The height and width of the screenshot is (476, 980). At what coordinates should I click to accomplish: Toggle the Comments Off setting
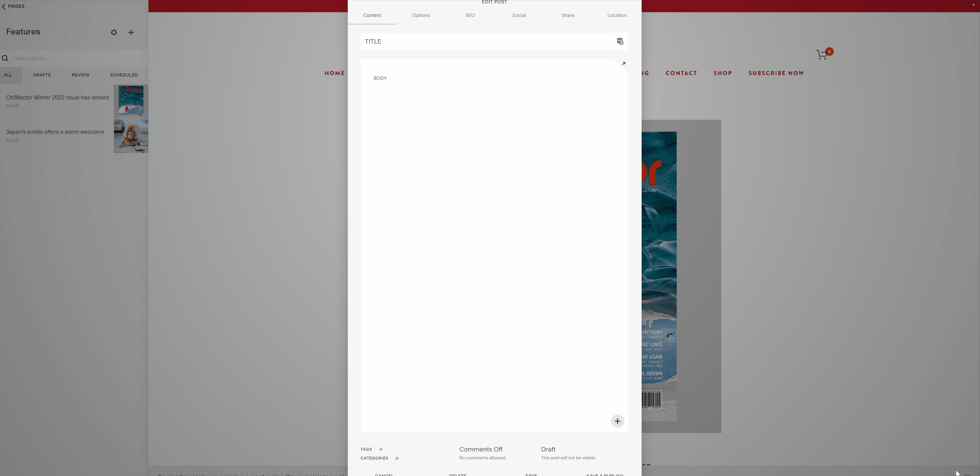[x=481, y=449]
